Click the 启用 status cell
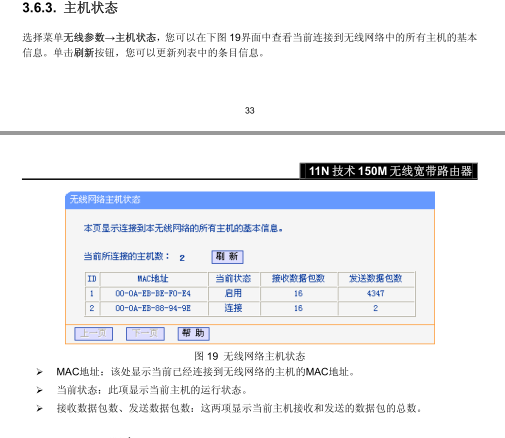The height and width of the screenshot is (438, 505). 233,294
